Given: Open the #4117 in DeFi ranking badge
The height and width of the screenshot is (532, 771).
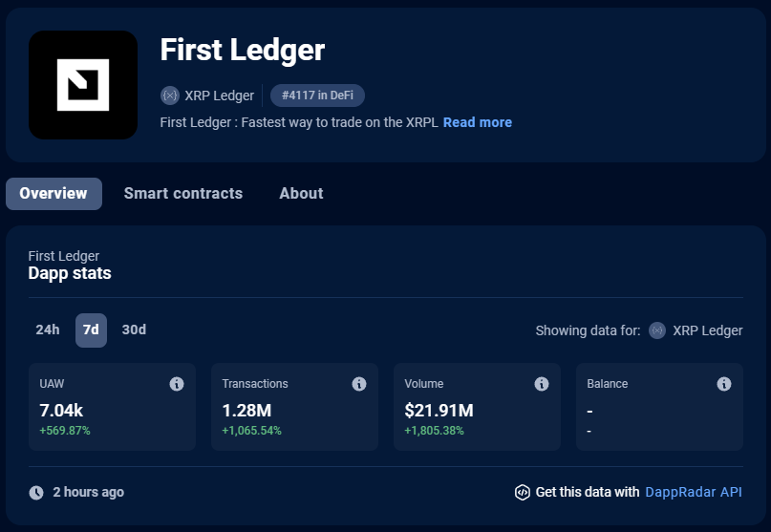Looking at the screenshot, I should point(317,96).
